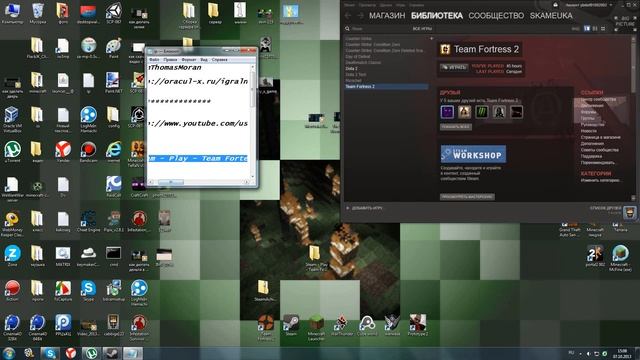Open the СООБЩЕСТВО tab in Steam
Image resolution: width=640 pixels, height=360 pixels.
tap(496, 16)
